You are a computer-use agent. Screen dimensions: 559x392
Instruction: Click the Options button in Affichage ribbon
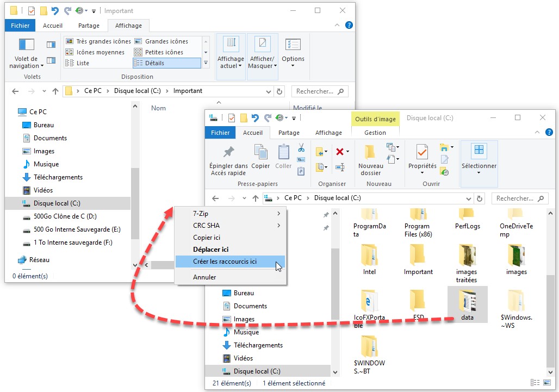point(293,52)
